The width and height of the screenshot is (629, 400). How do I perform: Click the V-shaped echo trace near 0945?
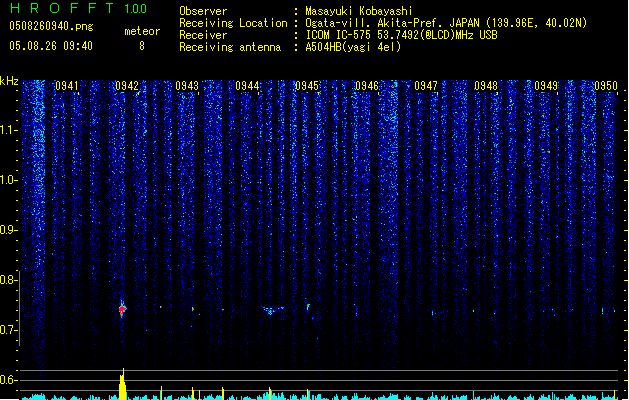click(273, 310)
